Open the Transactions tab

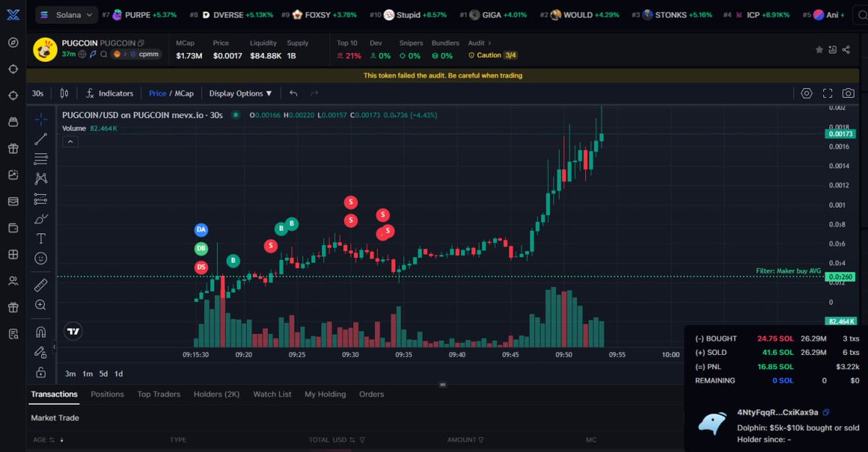click(x=54, y=394)
